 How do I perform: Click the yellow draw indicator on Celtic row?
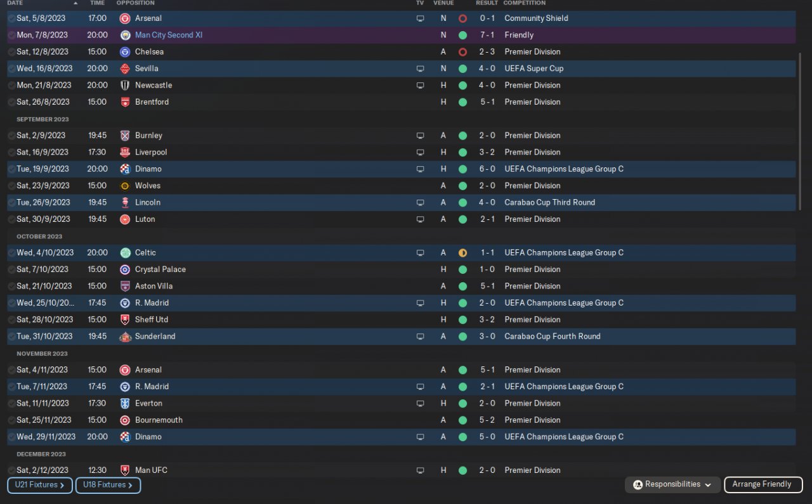462,253
